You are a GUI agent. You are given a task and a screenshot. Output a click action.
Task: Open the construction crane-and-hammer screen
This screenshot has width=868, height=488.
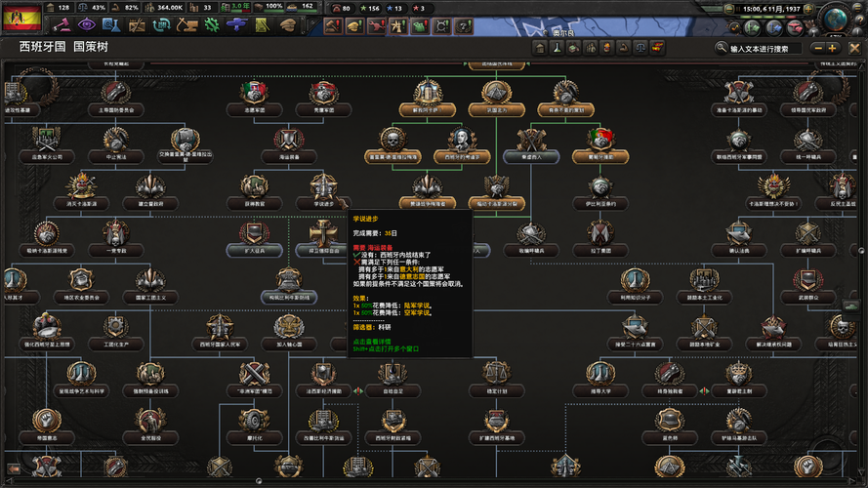186,25
